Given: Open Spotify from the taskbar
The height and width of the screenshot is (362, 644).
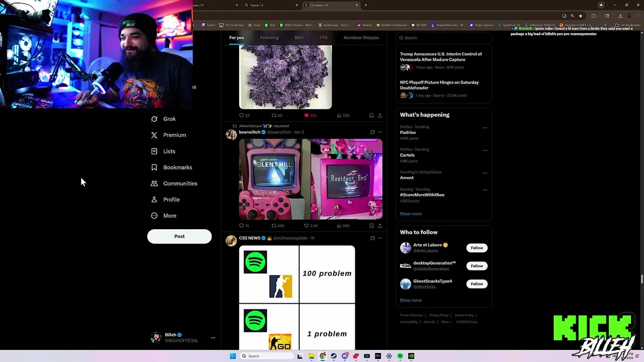Looking at the screenshot, I should tap(400, 356).
